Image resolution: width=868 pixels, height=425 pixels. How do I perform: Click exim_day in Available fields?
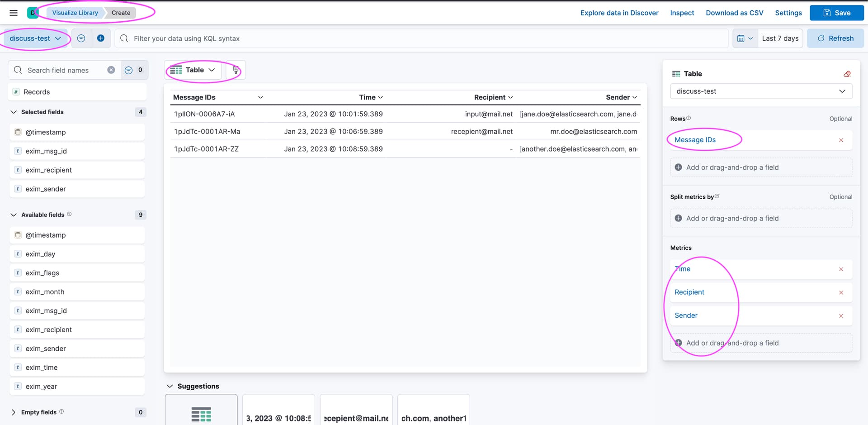[77, 254]
